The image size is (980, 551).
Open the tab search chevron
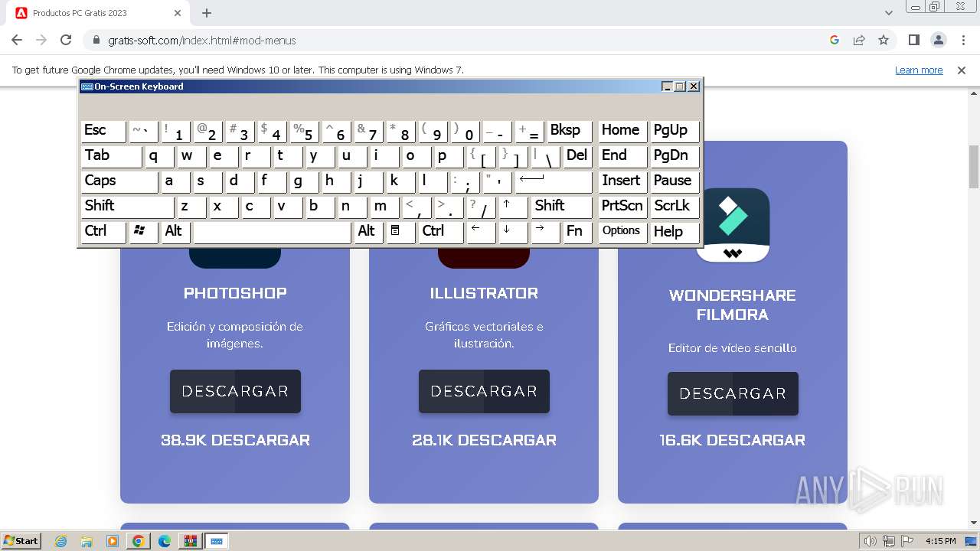pyautogui.click(x=889, y=13)
